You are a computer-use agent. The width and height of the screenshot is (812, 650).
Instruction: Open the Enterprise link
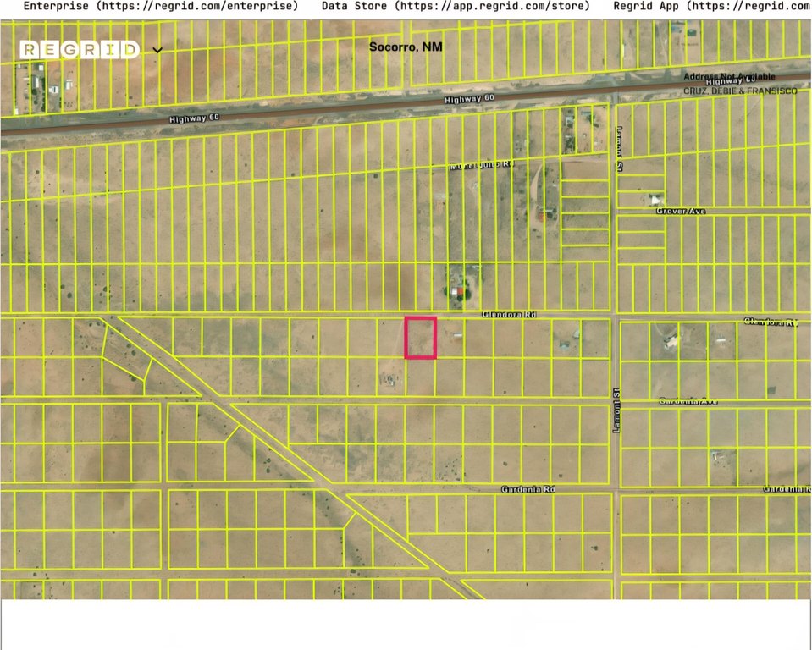[x=161, y=6]
